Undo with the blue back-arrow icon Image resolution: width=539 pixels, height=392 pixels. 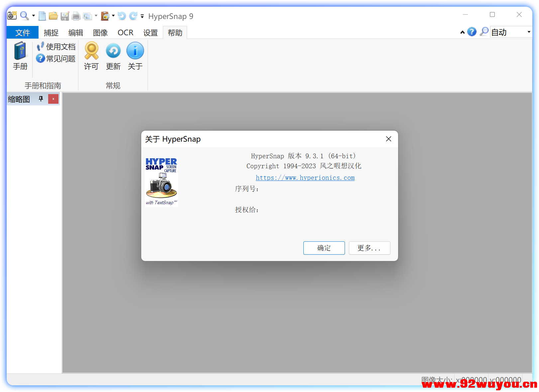point(122,16)
